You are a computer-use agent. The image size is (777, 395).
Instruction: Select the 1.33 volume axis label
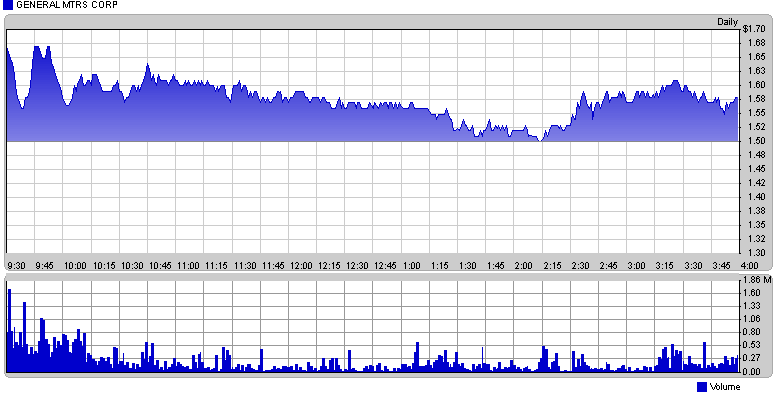pyautogui.click(x=752, y=306)
